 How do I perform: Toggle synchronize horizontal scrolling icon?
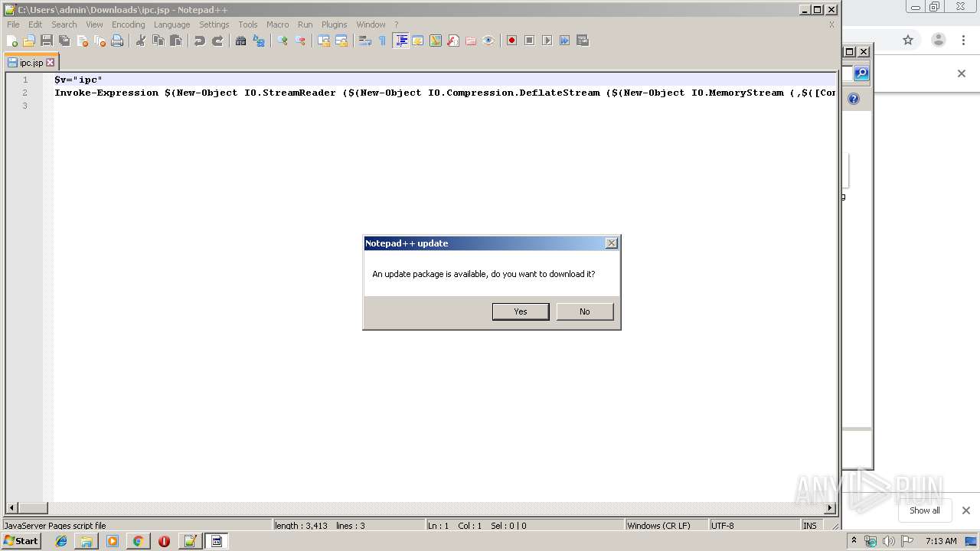[341, 41]
